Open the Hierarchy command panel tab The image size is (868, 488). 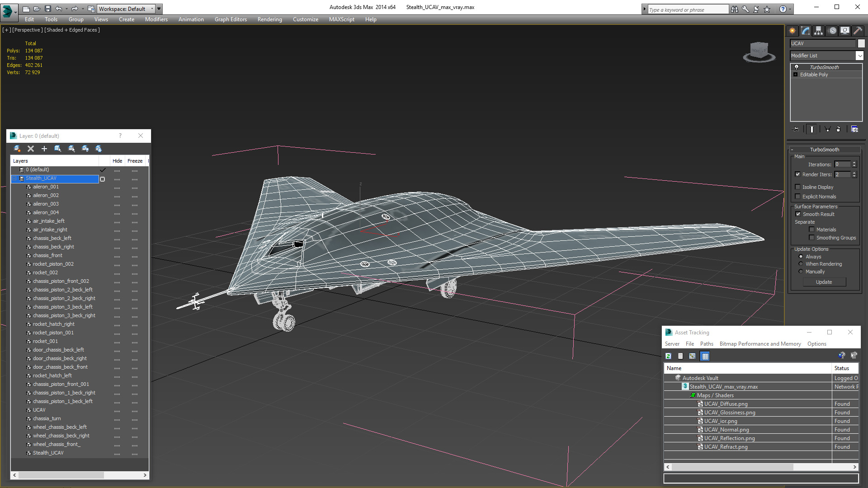tap(819, 31)
